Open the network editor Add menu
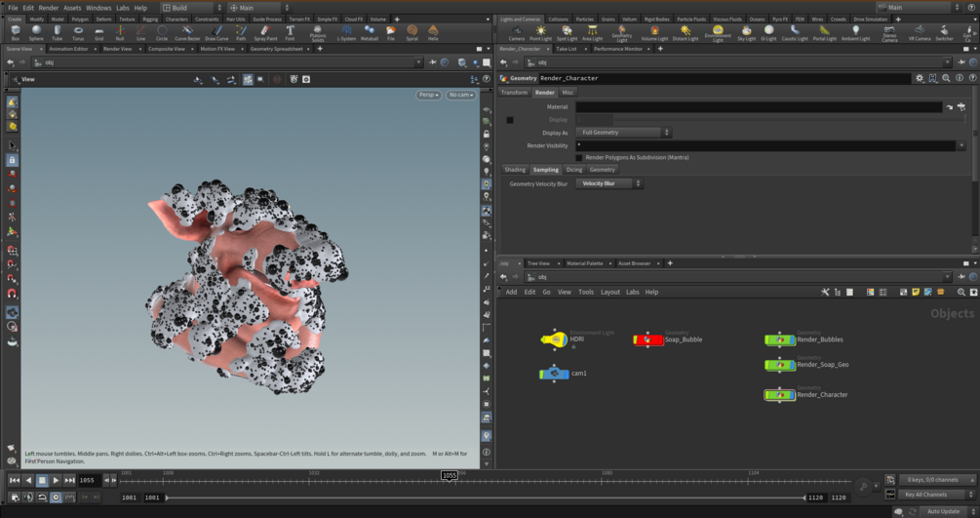 (511, 292)
